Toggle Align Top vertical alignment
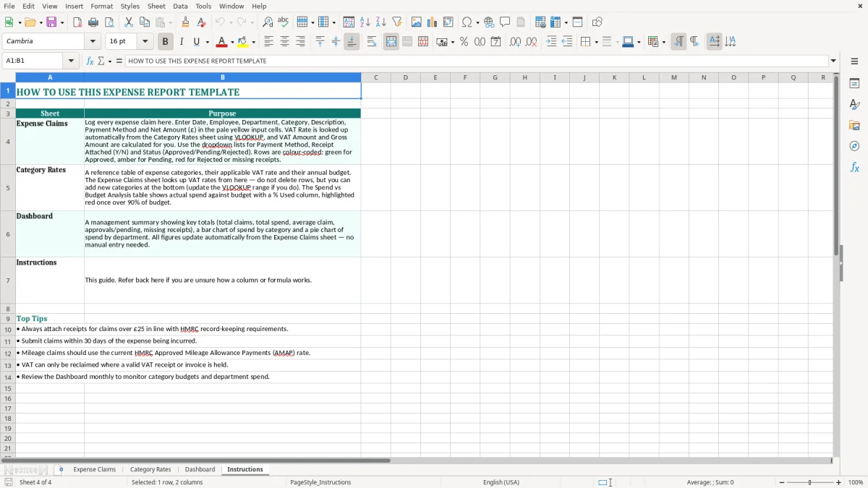This screenshot has width=868, height=488. click(x=320, y=42)
